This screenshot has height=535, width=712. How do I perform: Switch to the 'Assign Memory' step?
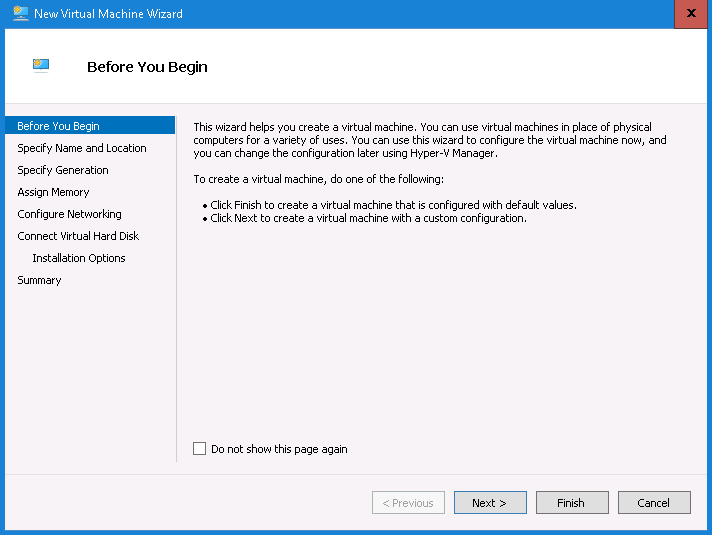[x=53, y=192]
